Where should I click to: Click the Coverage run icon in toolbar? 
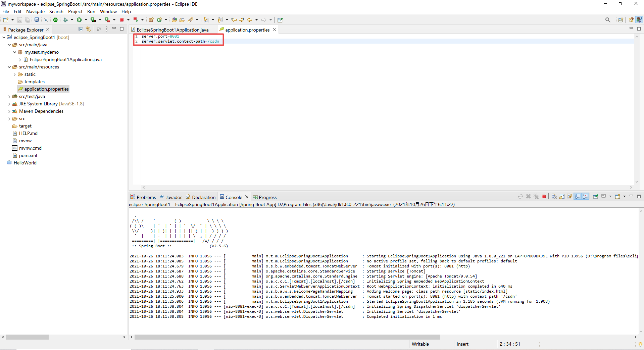[93, 20]
